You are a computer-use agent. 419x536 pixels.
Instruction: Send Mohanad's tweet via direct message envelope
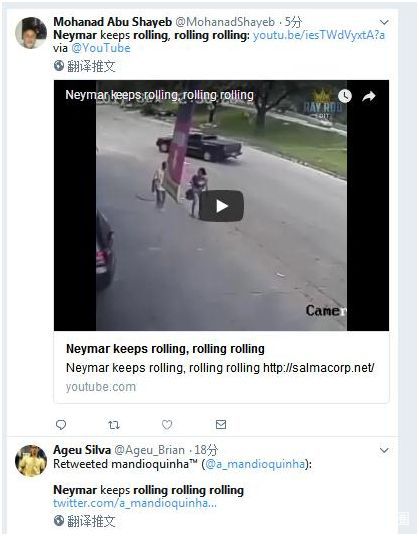point(221,424)
